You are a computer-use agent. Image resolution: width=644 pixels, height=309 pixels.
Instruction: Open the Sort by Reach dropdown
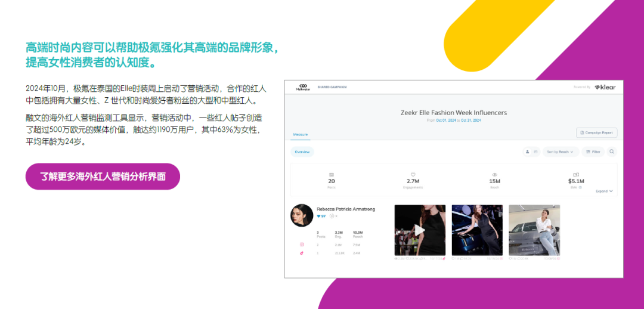coord(561,152)
